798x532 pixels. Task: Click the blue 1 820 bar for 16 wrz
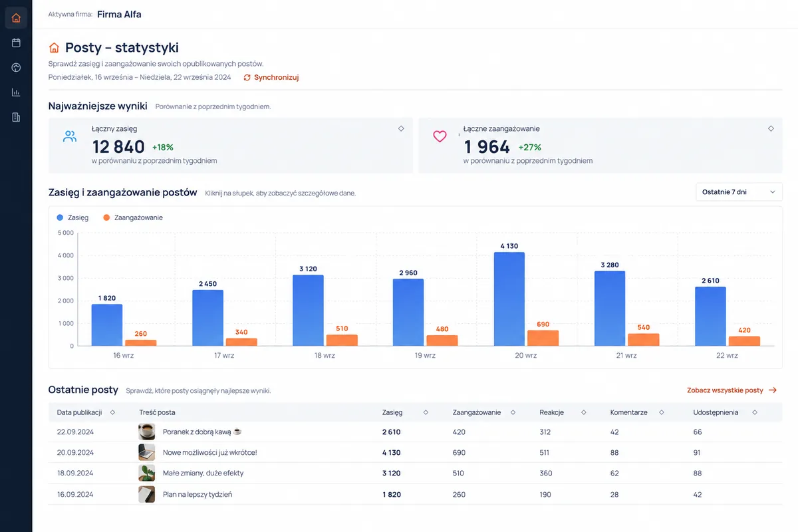click(107, 325)
